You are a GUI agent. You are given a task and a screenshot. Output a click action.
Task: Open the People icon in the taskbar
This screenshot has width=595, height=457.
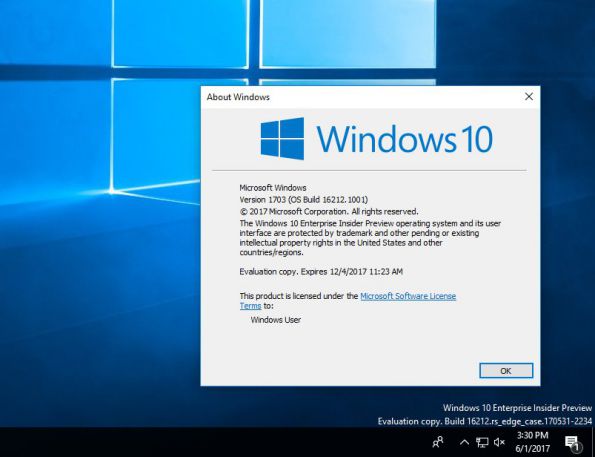click(438, 442)
